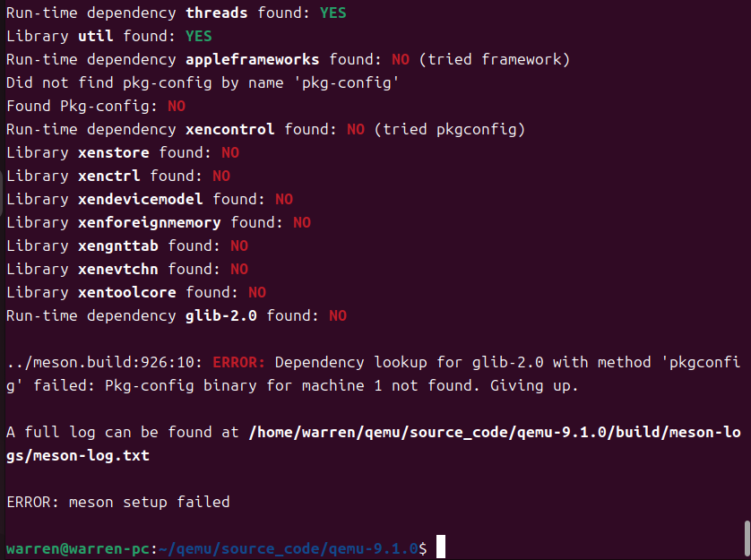The width and height of the screenshot is (751, 560).
Task: Click the quoted 'pkg-config' name text
Action: (x=346, y=82)
